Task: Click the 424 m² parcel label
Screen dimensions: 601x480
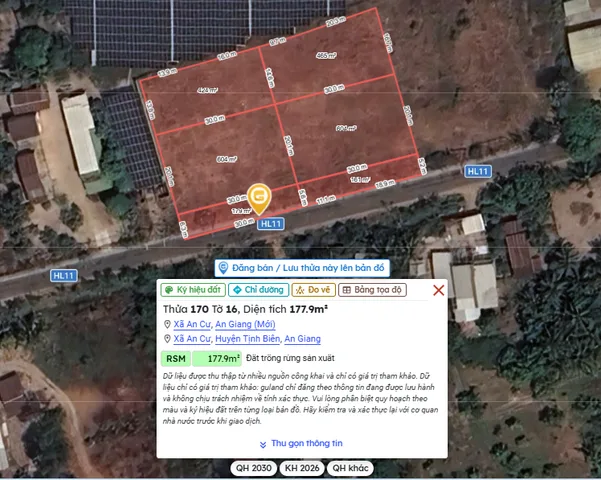Action: 207,90
